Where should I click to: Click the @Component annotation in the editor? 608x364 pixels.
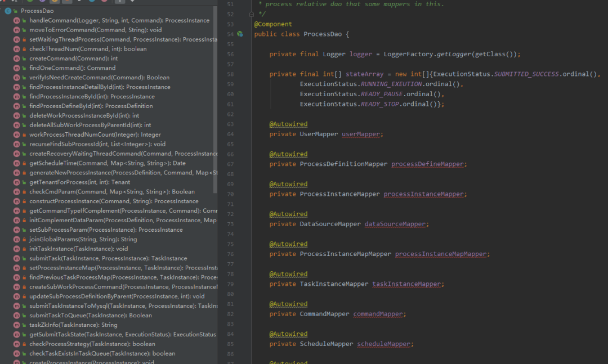pyautogui.click(x=273, y=24)
